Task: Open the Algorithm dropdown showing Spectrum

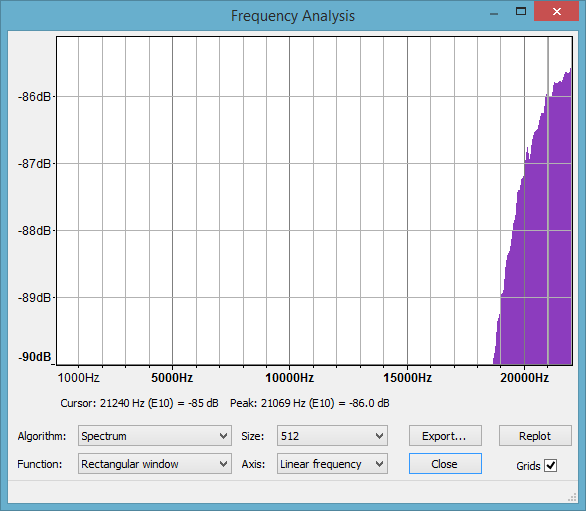Action: [x=155, y=435]
